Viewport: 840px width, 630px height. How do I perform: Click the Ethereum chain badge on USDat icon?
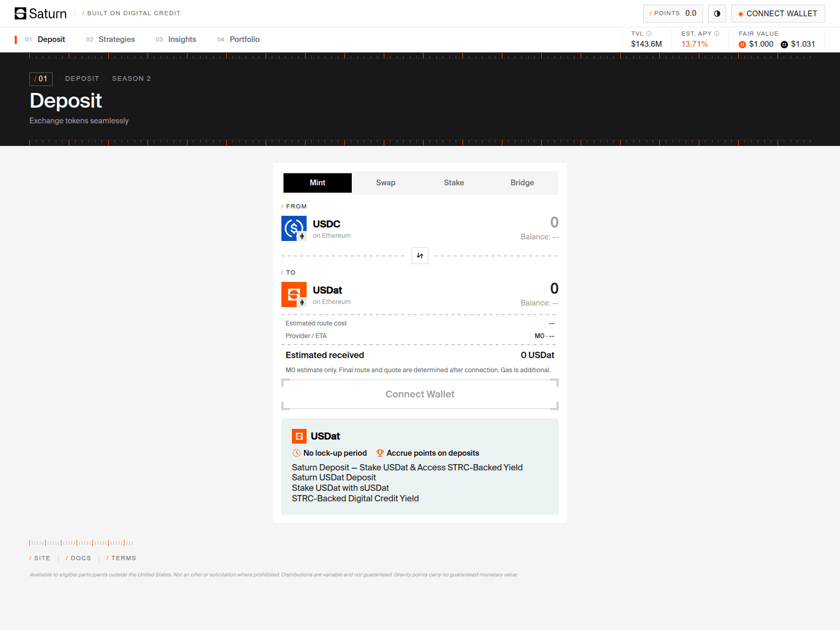click(x=302, y=302)
